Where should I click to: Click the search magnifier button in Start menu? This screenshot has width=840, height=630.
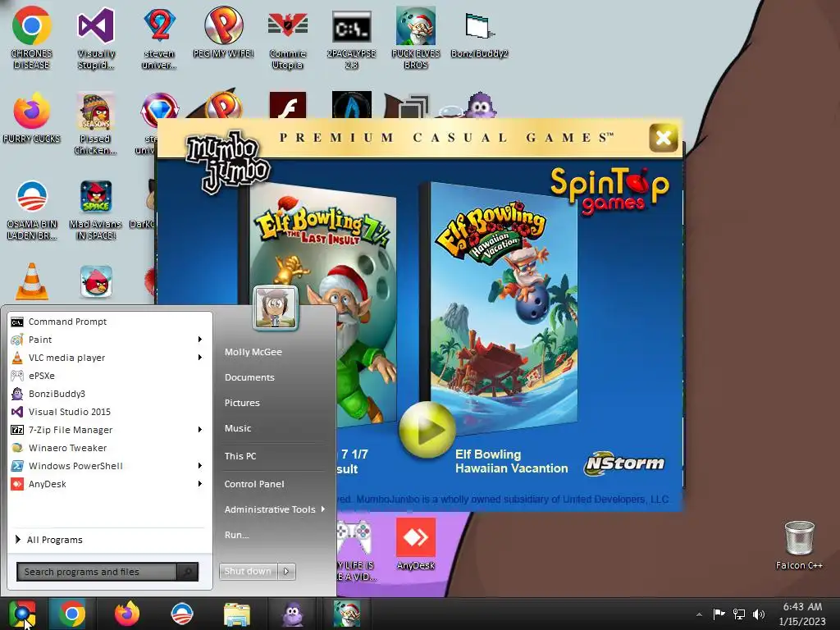(188, 572)
